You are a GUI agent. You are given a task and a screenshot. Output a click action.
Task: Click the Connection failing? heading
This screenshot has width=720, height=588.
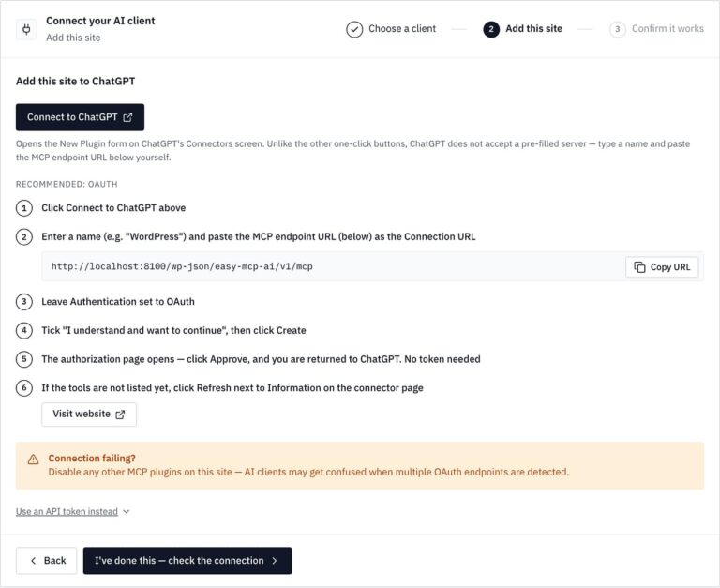point(92,458)
